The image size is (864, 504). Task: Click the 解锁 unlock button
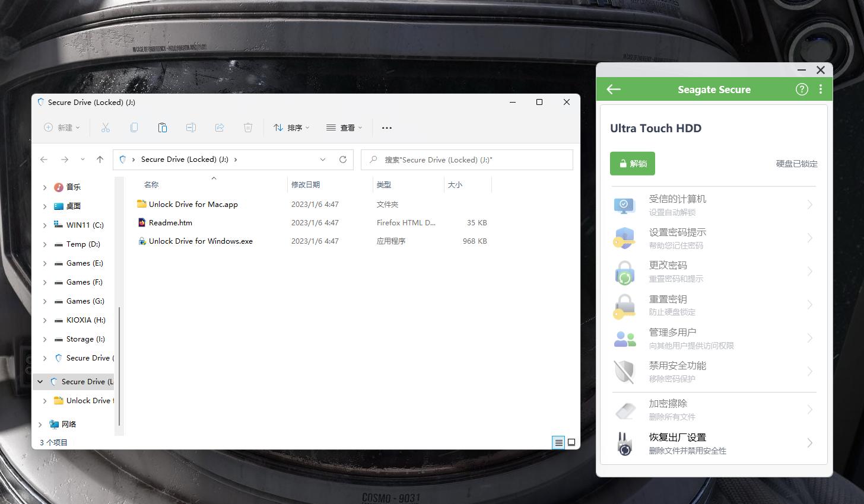632,164
